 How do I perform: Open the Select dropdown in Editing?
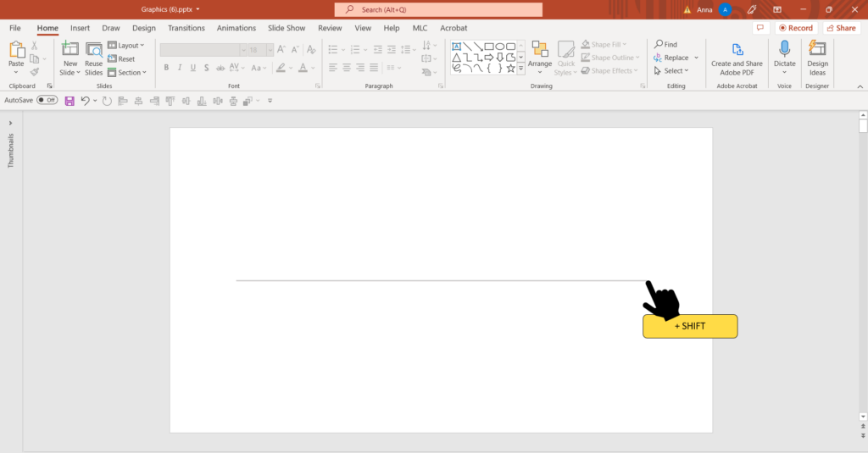click(672, 71)
